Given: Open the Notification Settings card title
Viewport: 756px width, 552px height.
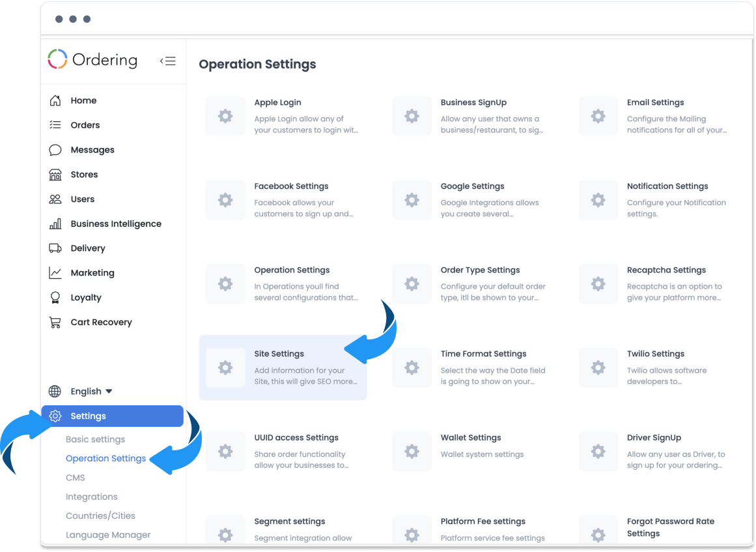Looking at the screenshot, I should pos(667,186).
